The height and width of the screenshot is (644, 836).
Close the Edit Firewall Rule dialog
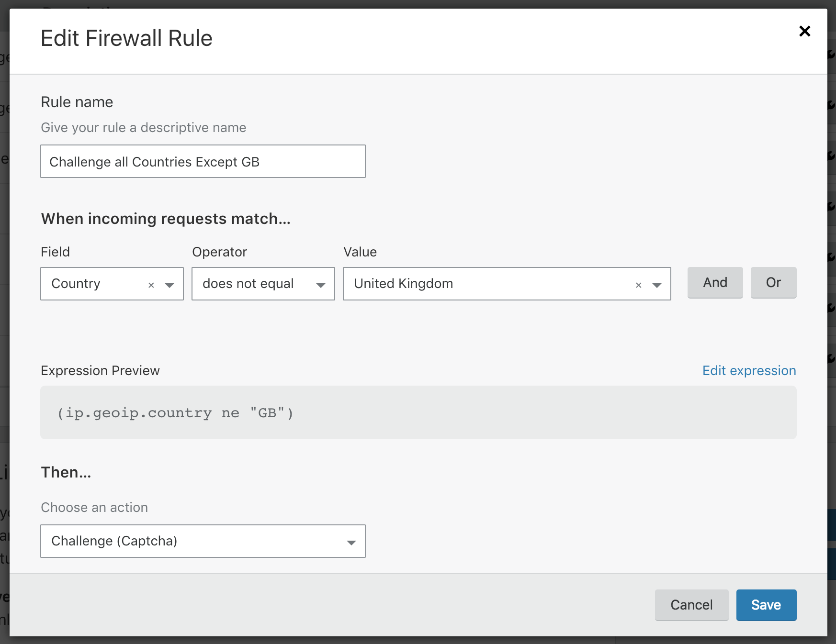[804, 31]
